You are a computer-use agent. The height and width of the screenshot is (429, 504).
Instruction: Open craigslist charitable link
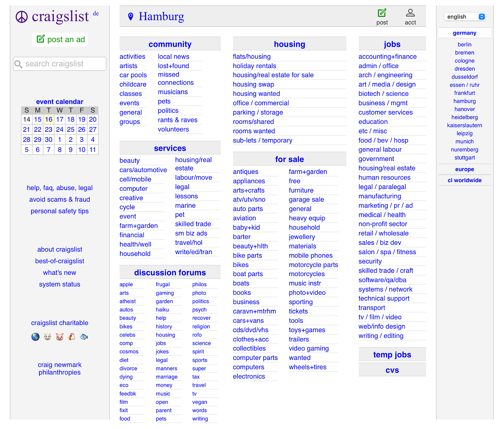[x=60, y=323]
